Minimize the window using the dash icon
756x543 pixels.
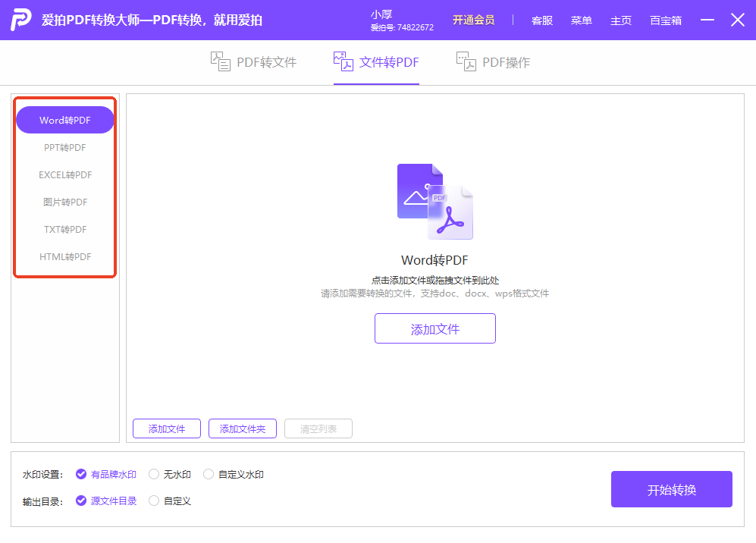[707, 20]
